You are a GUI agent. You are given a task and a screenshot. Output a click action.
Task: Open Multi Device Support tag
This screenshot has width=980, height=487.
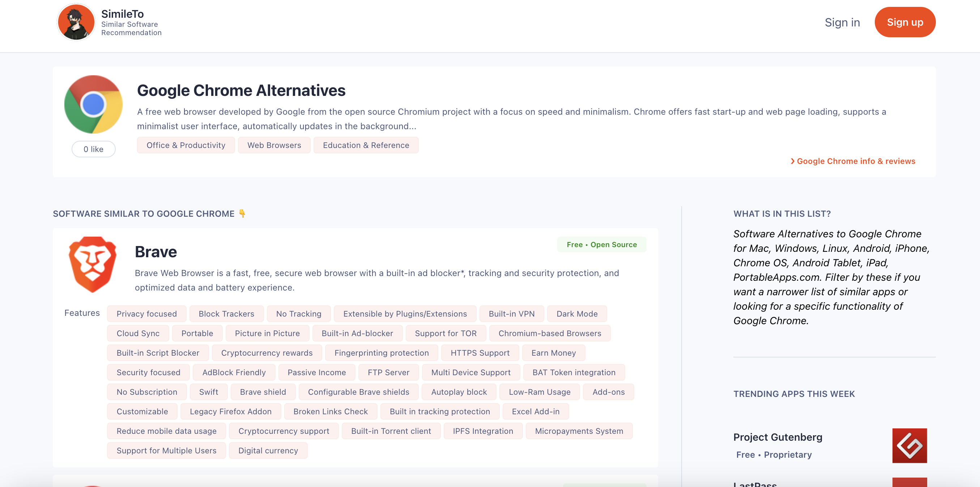(x=471, y=372)
